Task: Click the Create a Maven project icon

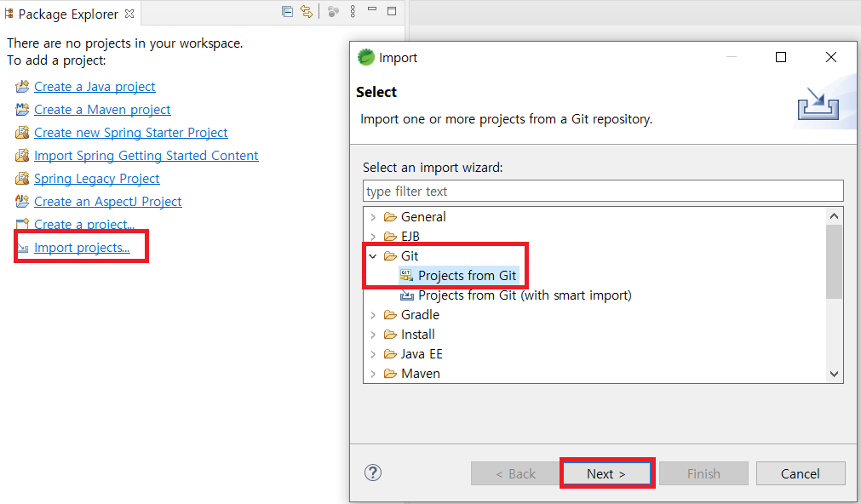Action: point(22,109)
